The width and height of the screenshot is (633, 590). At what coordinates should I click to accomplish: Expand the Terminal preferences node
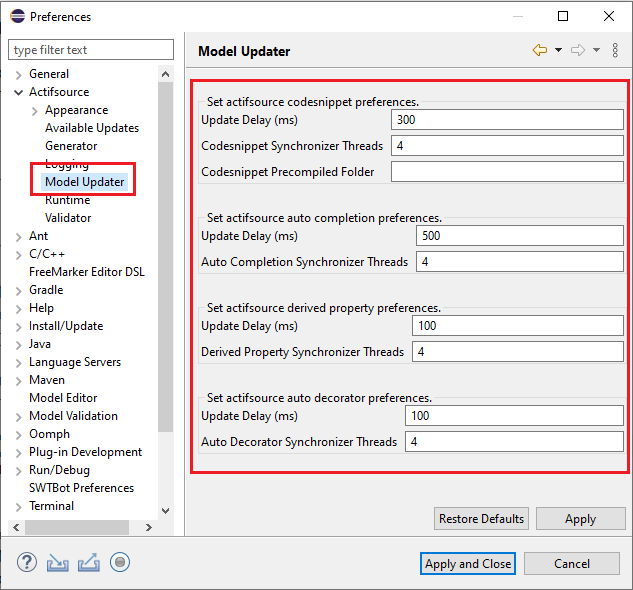coord(18,507)
